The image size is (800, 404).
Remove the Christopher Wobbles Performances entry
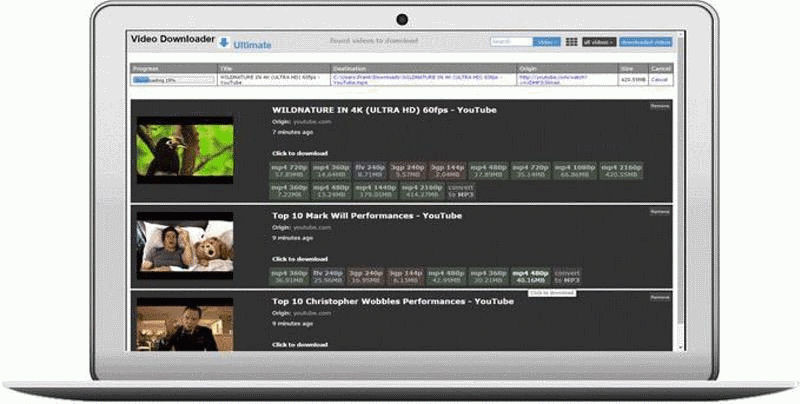(x=660, y=297)
